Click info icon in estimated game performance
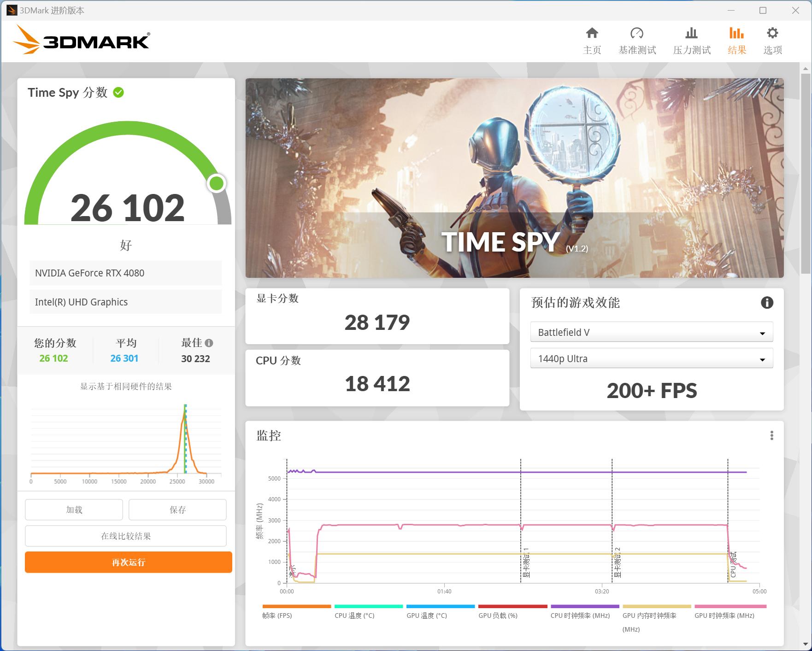This screenshot has width=812, height=651. click(767, 303)
